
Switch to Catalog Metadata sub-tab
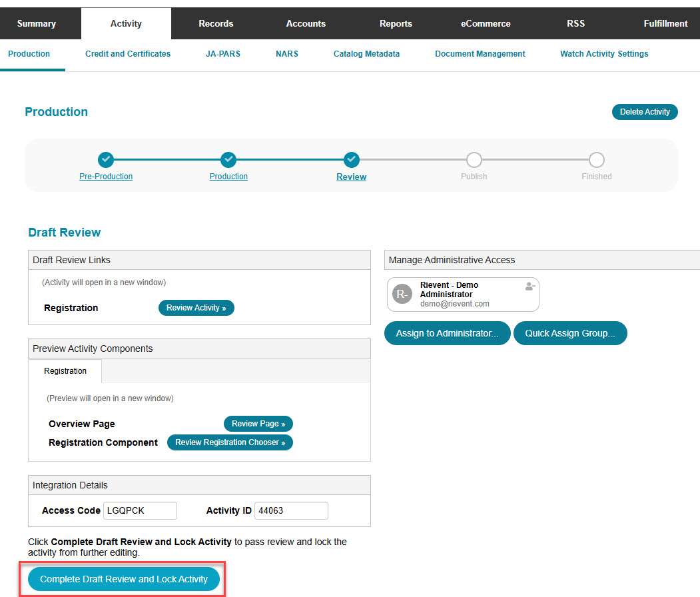tap(366, 53)
